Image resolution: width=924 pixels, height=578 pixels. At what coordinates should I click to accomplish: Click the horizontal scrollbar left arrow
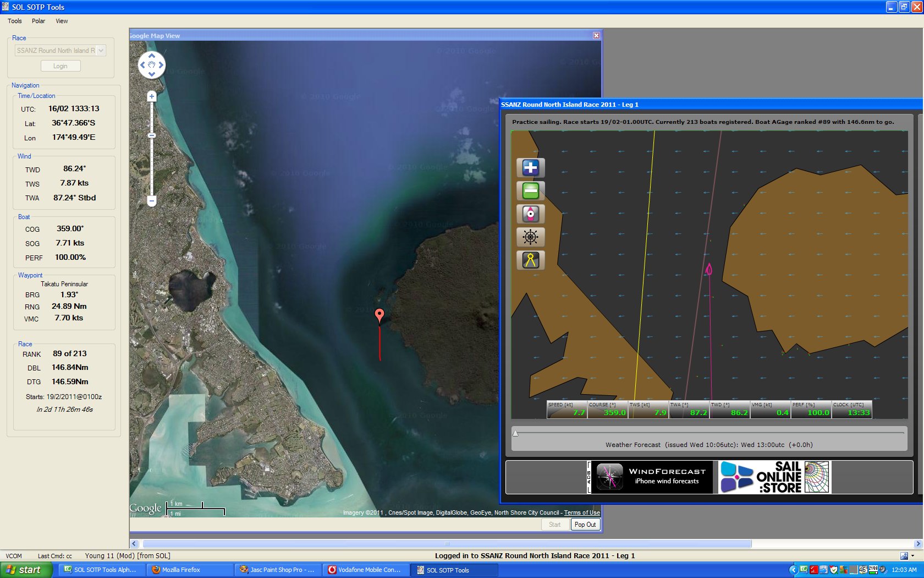[134, 544]
